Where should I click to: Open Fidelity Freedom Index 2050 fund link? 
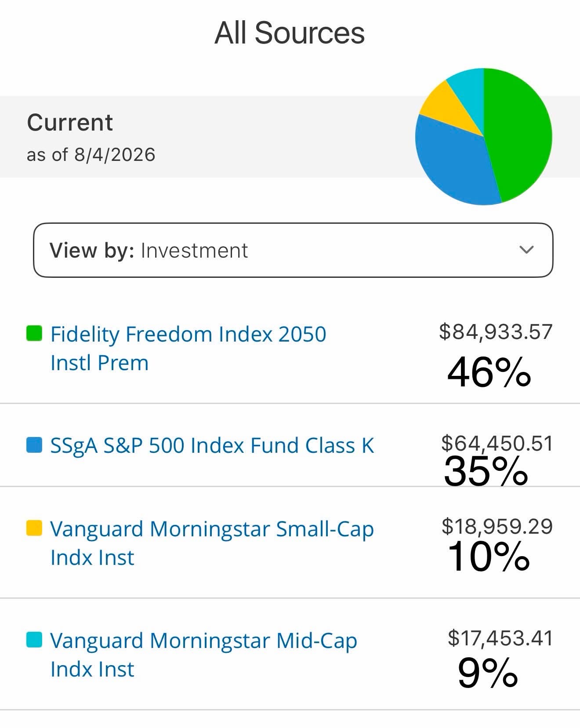(x=188, y=348)
